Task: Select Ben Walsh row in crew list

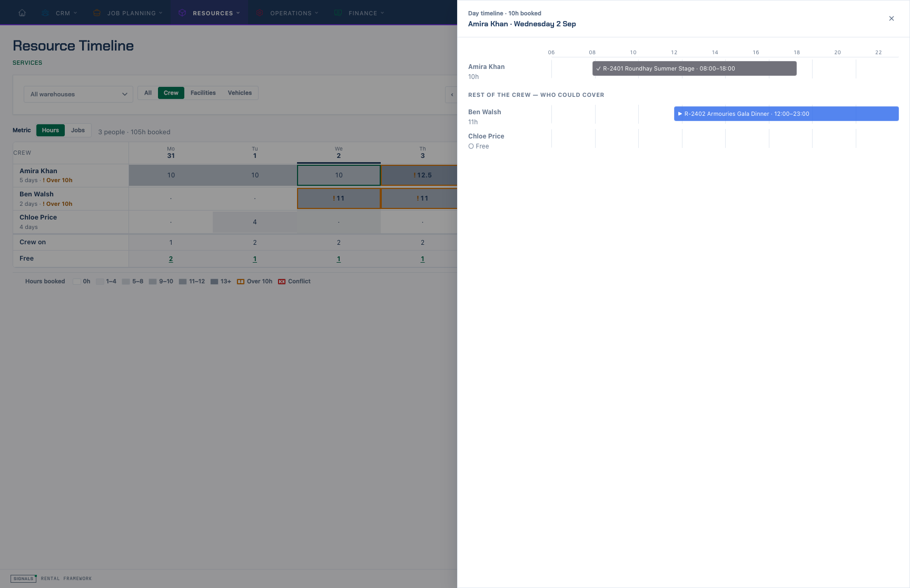Action: 71,198
